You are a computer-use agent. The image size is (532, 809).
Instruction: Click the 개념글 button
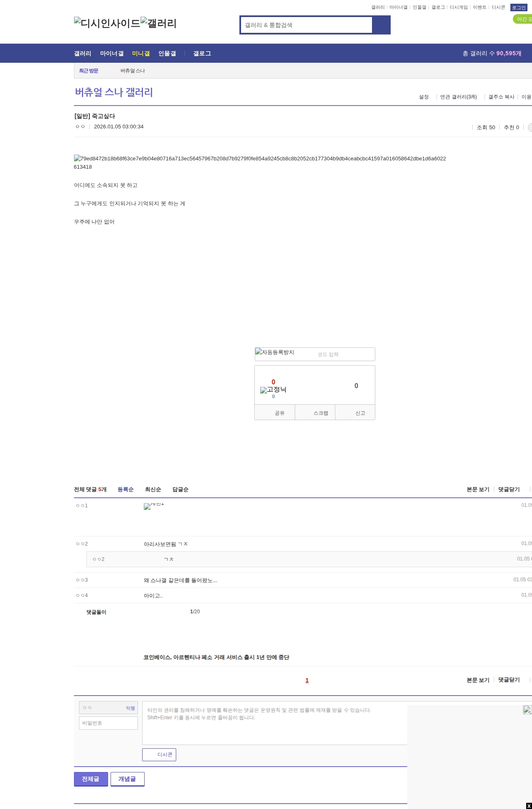click(128, 779)
